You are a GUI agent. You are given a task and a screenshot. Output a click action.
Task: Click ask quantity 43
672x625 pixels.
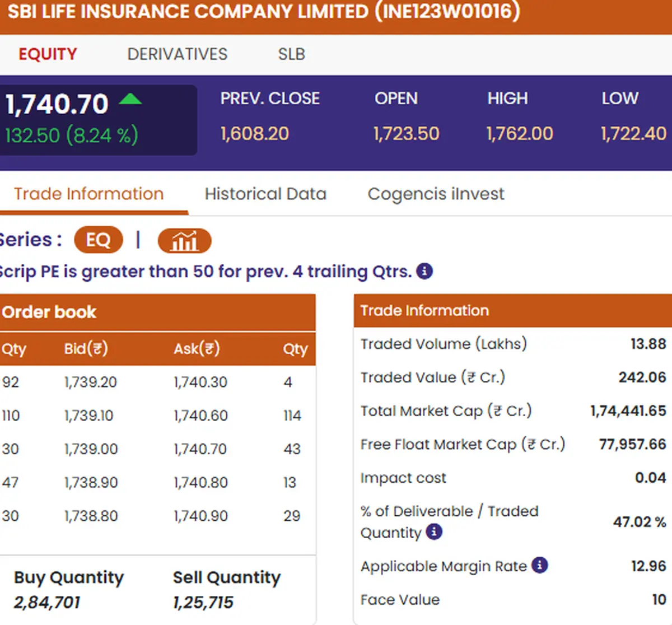292,449
